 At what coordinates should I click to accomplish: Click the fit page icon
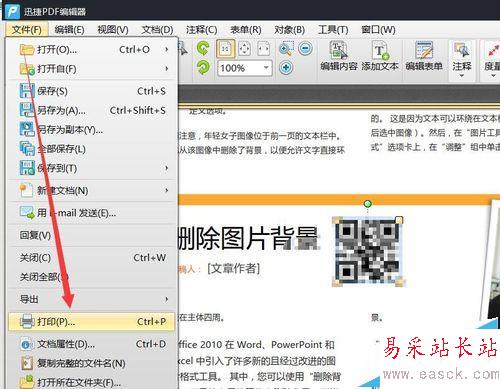(244, 49)
